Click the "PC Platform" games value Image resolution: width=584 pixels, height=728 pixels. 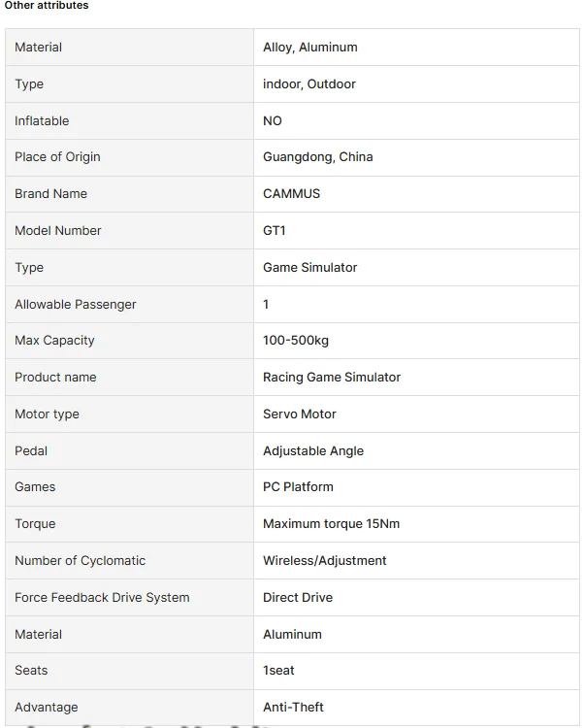tap(298, 487)
